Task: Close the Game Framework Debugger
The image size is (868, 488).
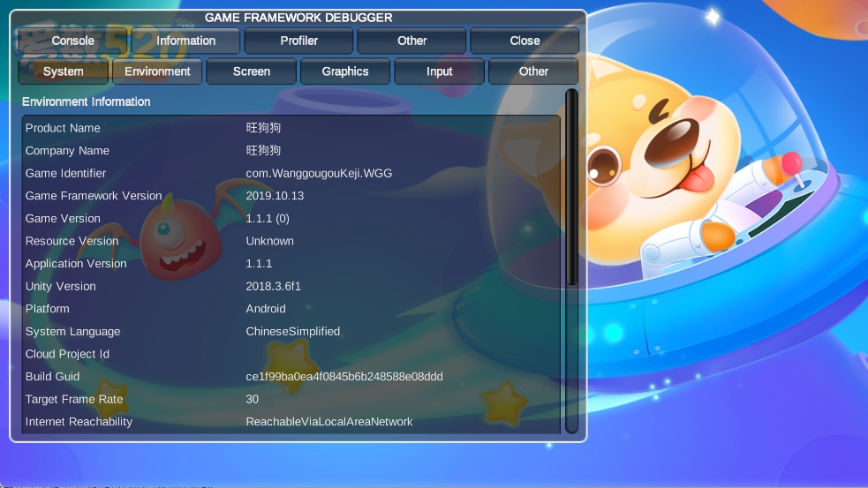Action: (x=525, y=41)
